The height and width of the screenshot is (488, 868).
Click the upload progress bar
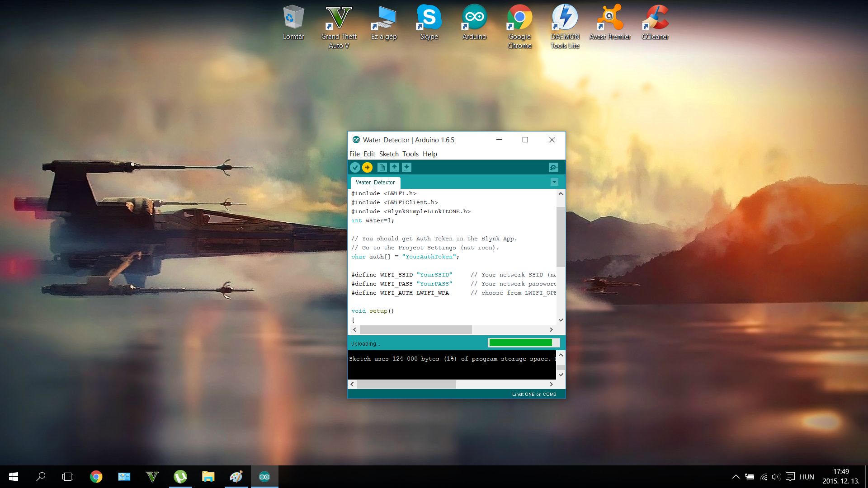point(524,343)
